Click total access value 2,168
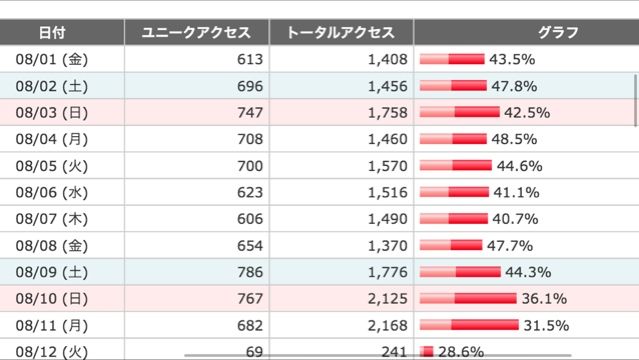 pos(388,325)
